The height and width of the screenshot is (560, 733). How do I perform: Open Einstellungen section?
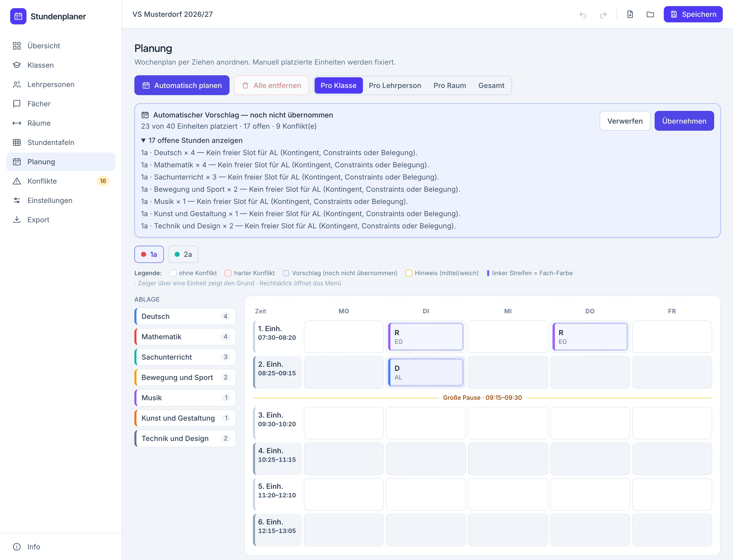tap(61, 200)
